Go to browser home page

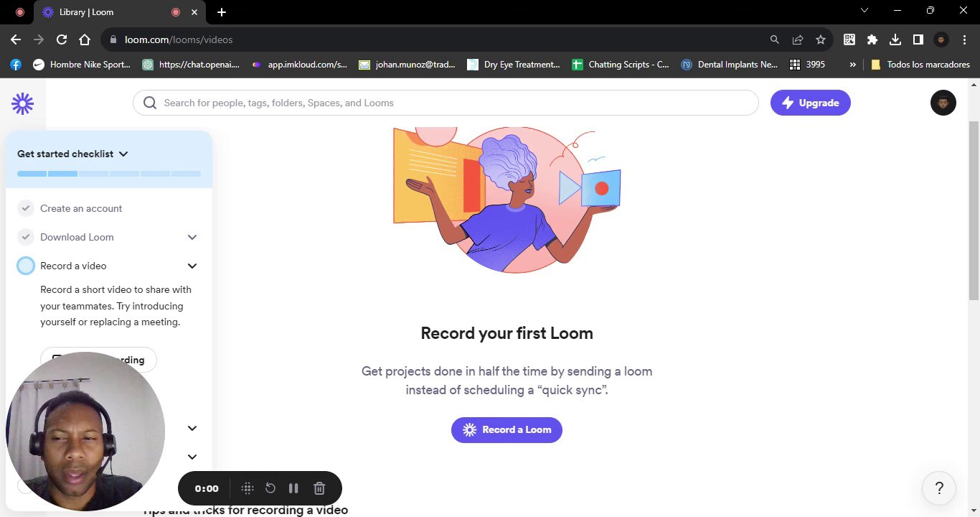pos(85,39)
